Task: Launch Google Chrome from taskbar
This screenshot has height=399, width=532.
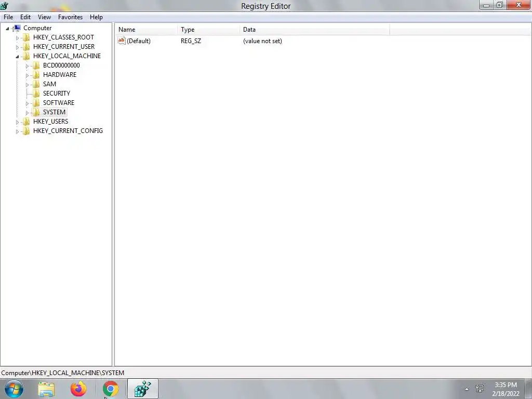Action: (x=111, y=389)
